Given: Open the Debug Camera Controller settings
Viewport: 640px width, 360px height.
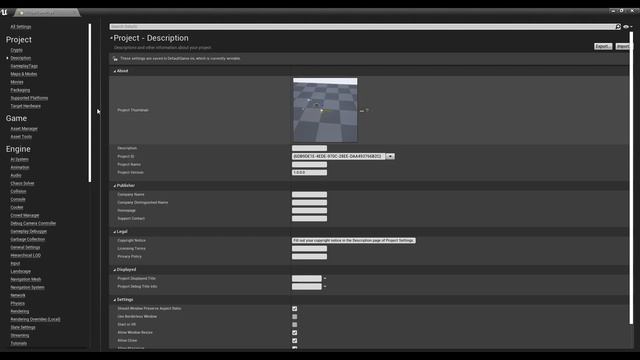Looking at the screenshot, I should click(33, 224).
